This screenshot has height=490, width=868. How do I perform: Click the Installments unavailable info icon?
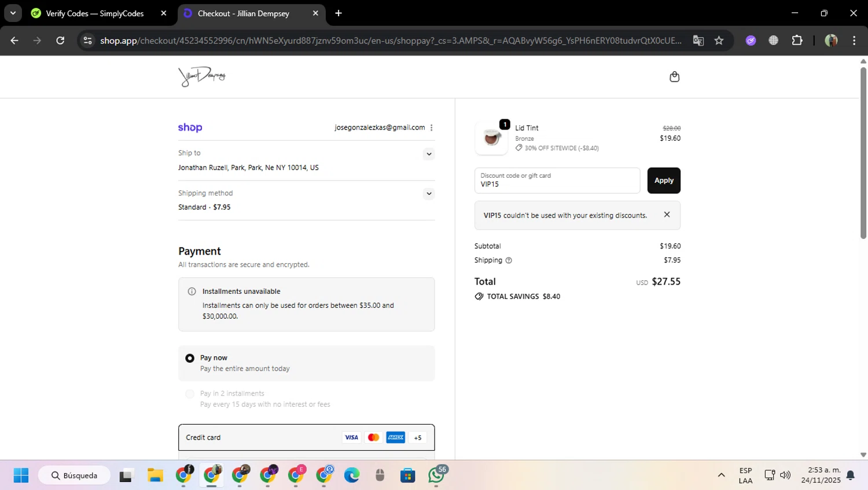tap(192, 292)
